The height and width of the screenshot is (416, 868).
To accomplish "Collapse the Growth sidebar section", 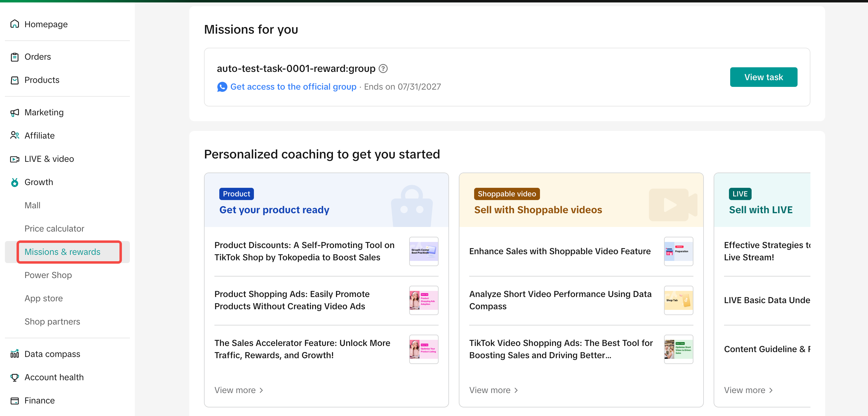I will click(x=39, y=182).
